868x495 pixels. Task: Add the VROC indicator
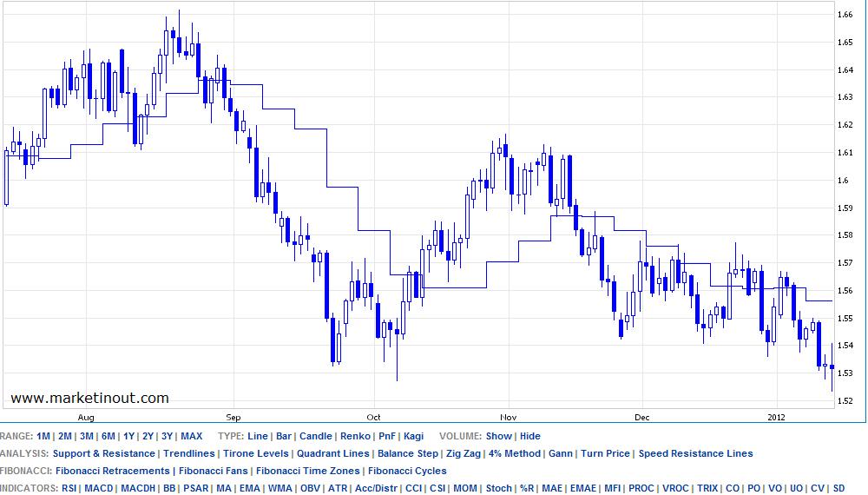[675, 488]
